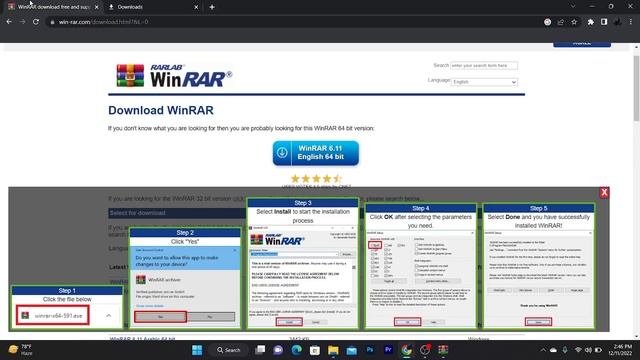Go forward using the browser forward arrow
Viewport: 640px width, 360px height.
click(x=22, y=22)
